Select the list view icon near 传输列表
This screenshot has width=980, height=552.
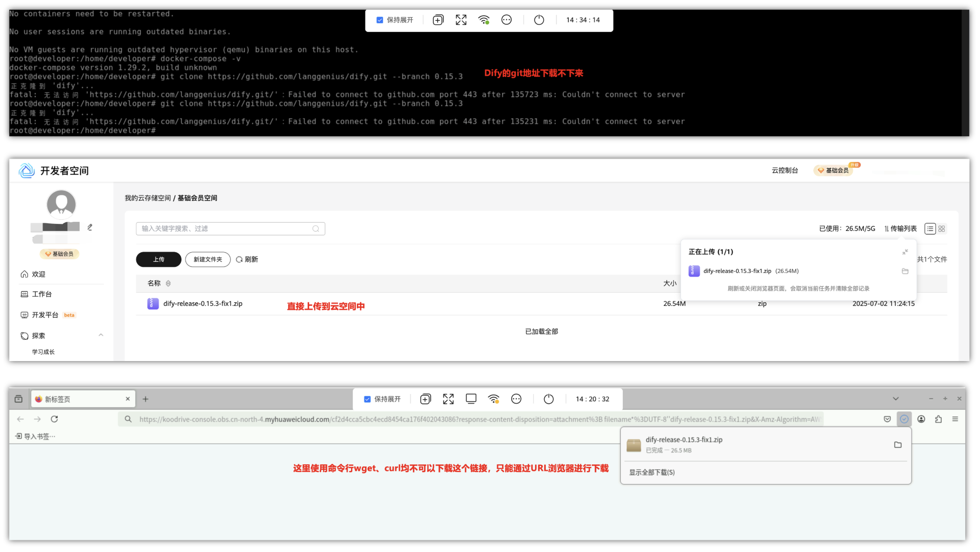coord(930,229)
